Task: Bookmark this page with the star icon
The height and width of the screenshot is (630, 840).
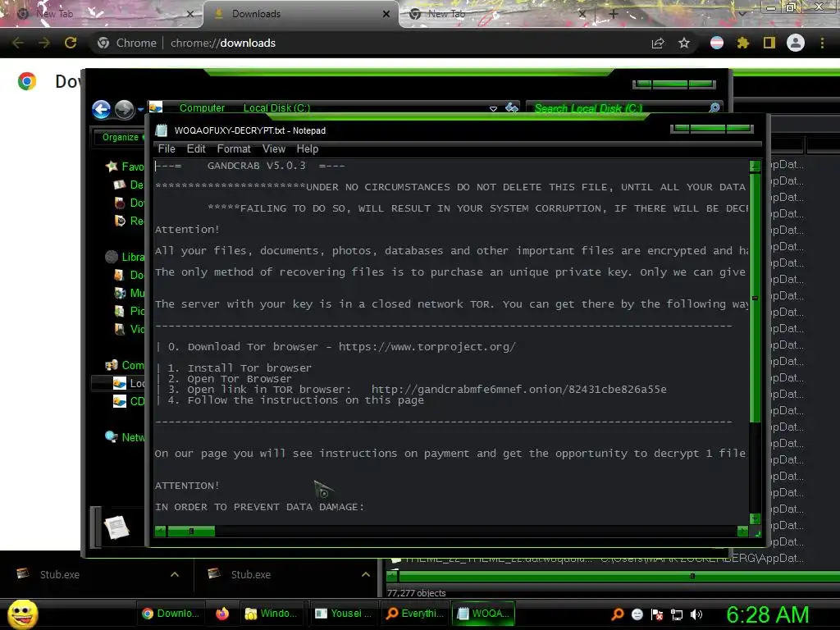Action: [x=684, y=43]
